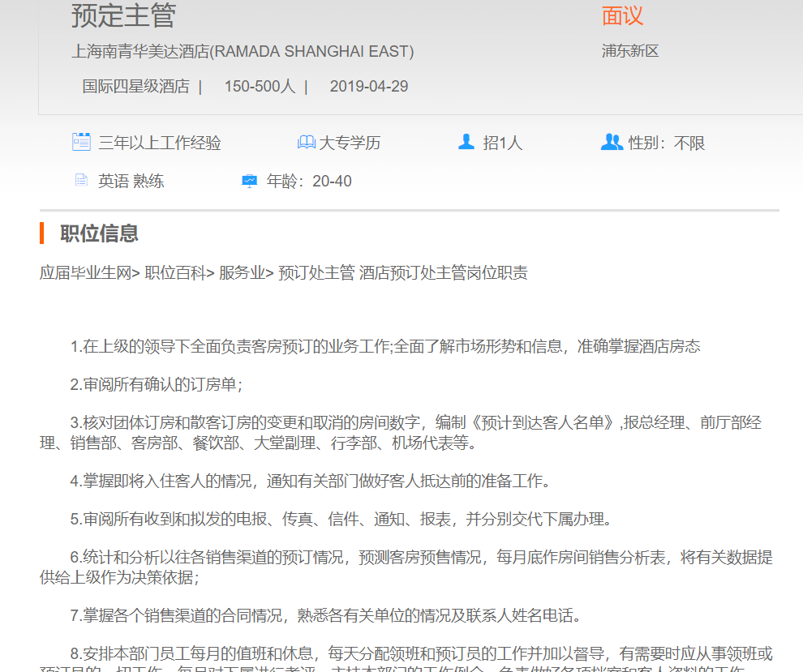Click the 150-500人 company size text
This screenshot has height=672, width=803.
[260, 86]
